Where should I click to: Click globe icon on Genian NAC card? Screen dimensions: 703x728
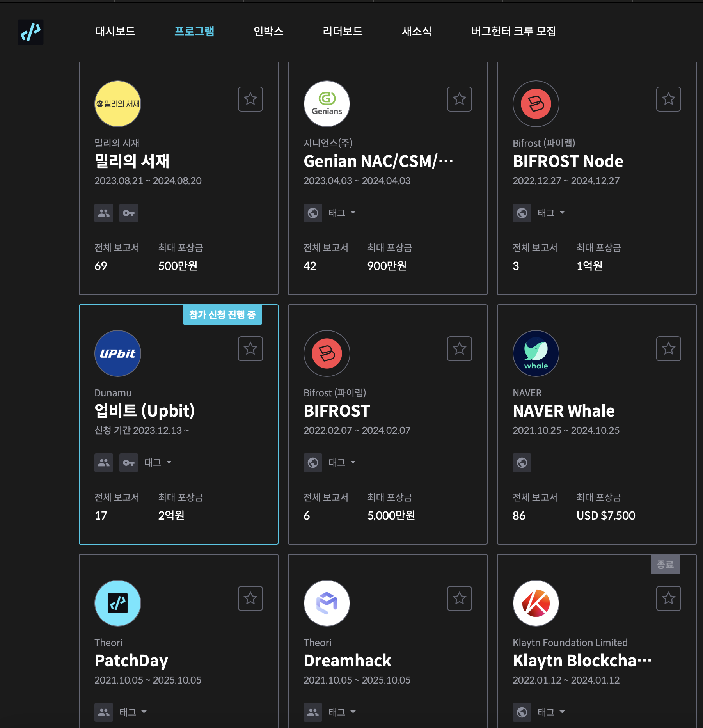(313, 213)
